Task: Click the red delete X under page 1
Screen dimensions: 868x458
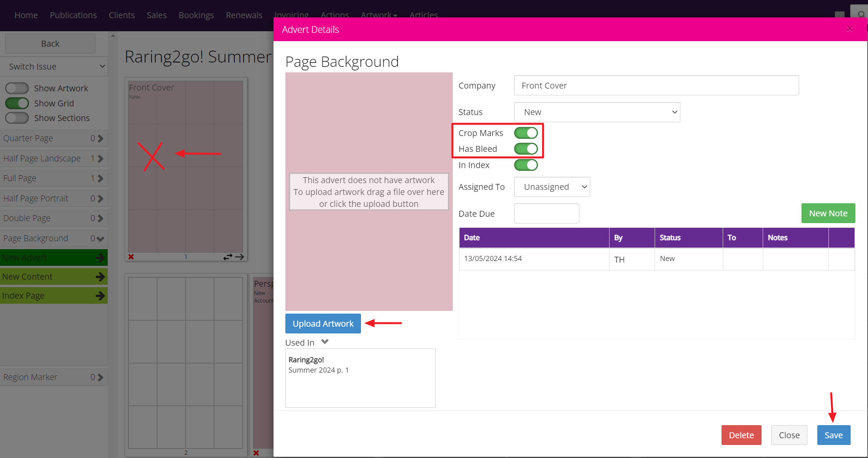Action: [x=131, y=257]
